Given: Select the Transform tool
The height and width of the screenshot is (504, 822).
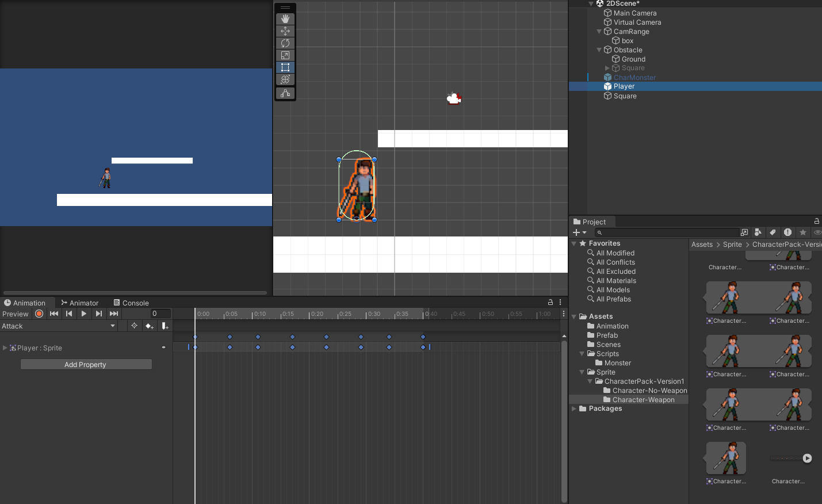Looking at the screenshot, I should click(x=285, y=79).
